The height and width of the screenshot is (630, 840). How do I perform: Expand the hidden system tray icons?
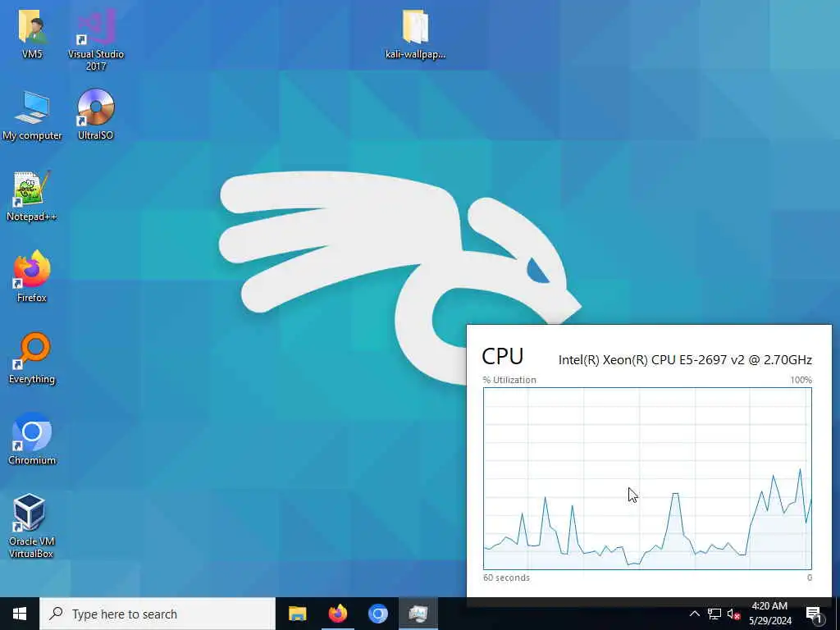[694, 614]
